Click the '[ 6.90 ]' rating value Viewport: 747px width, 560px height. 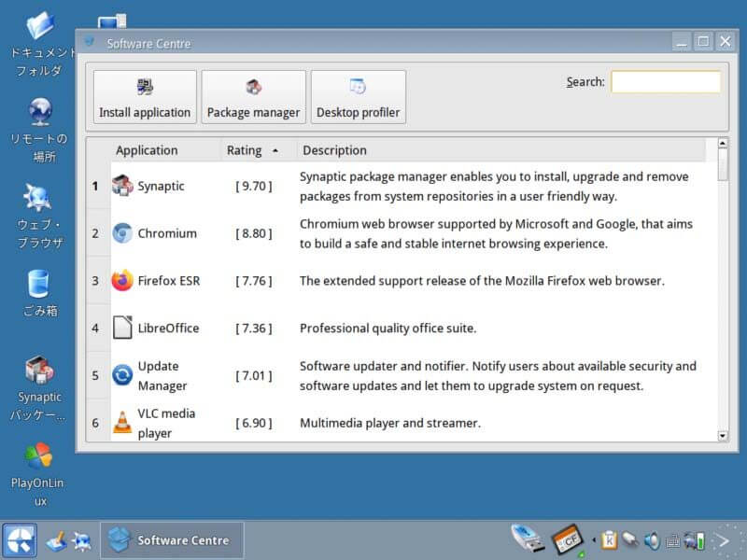[254, 423]
